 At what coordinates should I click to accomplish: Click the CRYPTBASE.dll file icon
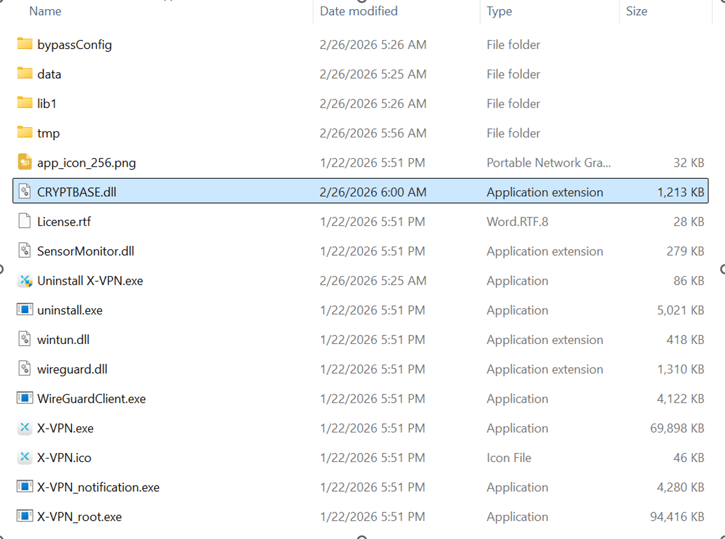click(25, 192)
